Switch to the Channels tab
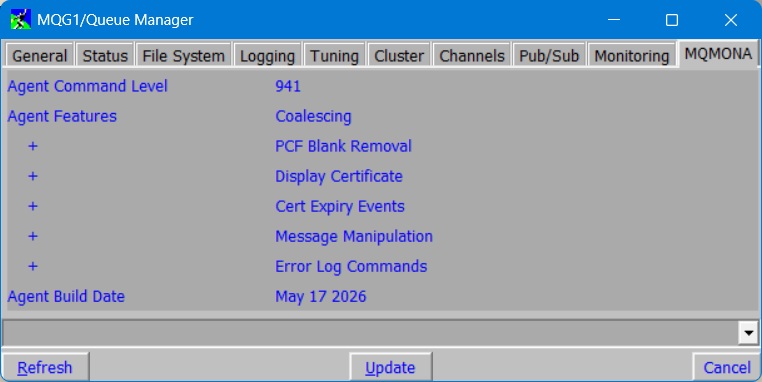 tap(472, 56)
